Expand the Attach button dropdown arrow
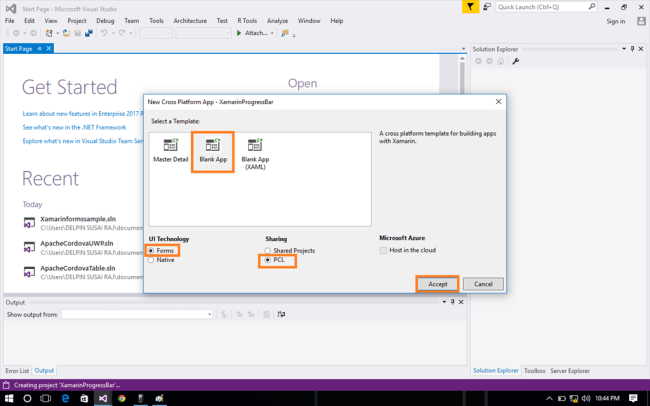650x406 pixels. point(272,33)
